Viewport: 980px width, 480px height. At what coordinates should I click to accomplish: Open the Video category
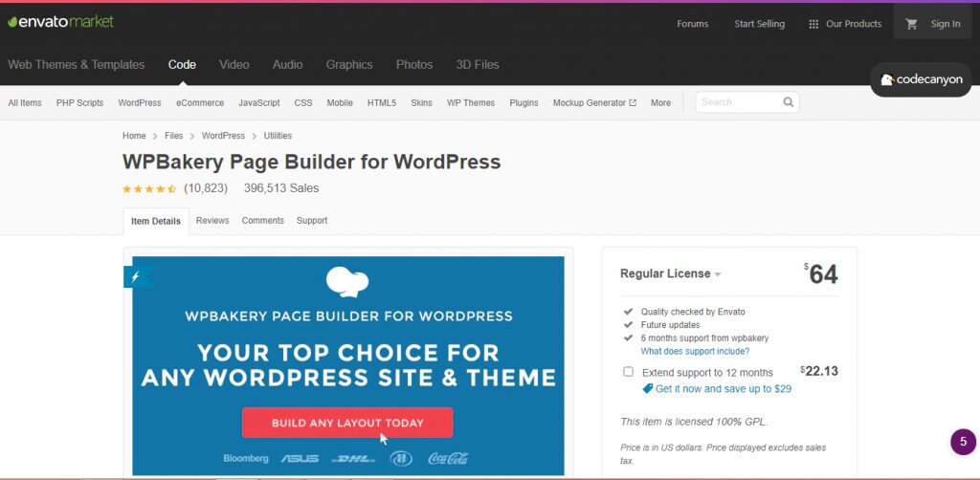pyautogui.click(x=234, y=64)
